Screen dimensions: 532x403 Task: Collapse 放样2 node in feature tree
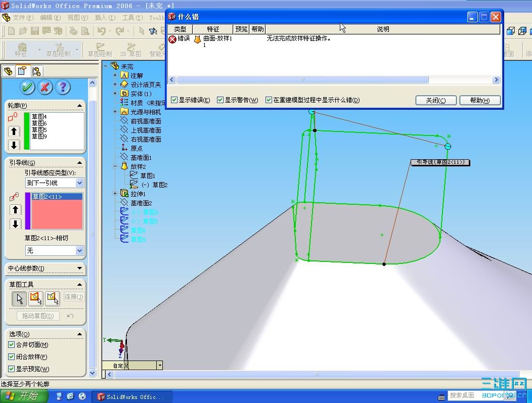click(115, 166)
